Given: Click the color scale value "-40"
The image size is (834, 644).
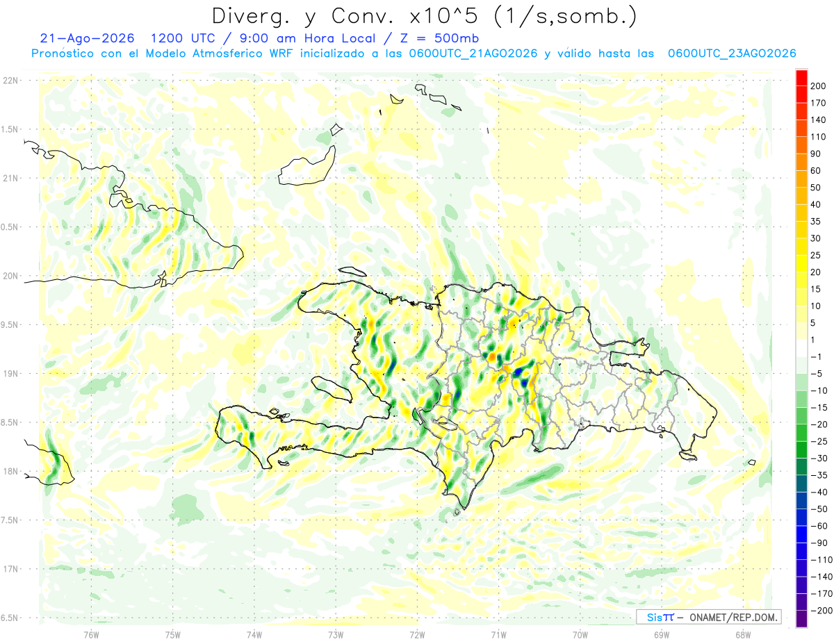Looking at the screenshot, I should (x=819, y=492).
